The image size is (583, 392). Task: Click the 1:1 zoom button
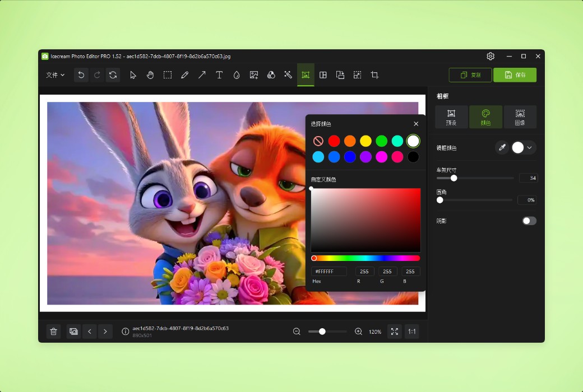click(x=411, y=331)
